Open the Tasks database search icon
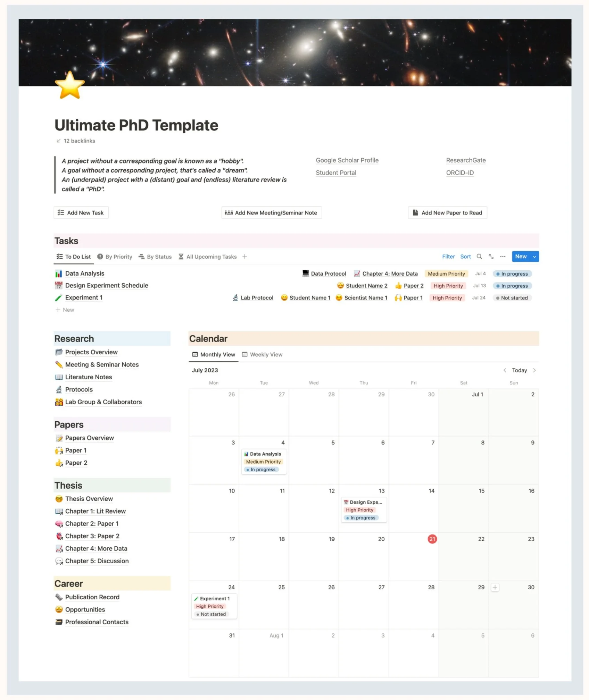 [x=480, y=256]
